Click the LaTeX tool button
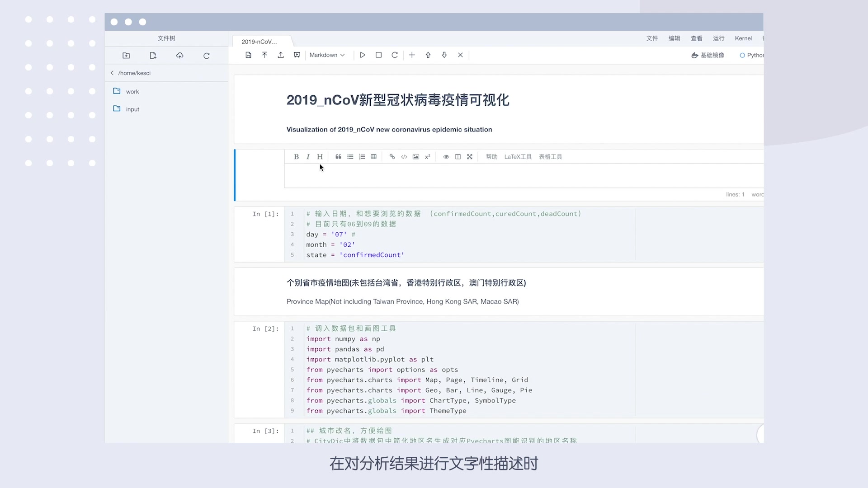The image size is (868, 488). pyautogui.click(x=518, y=156)
